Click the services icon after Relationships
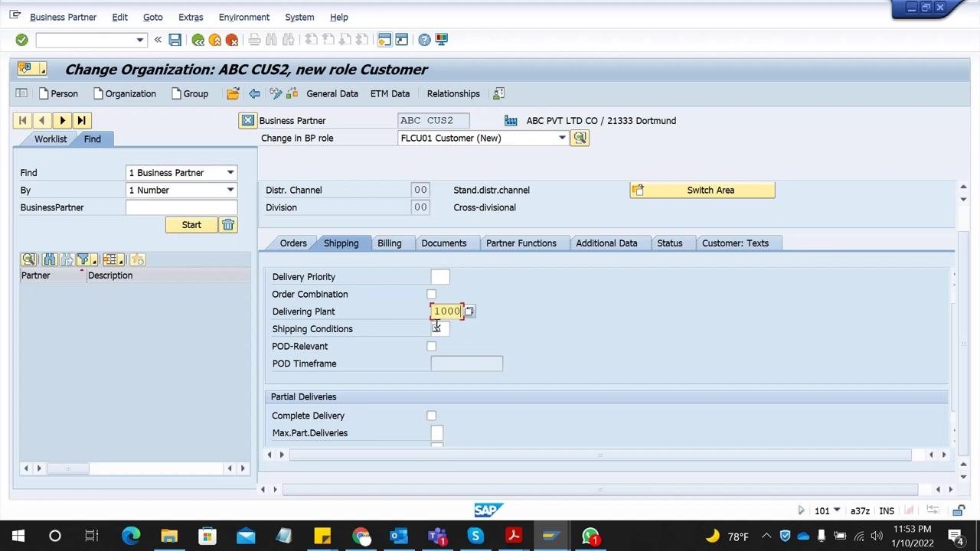 point(498,93)
